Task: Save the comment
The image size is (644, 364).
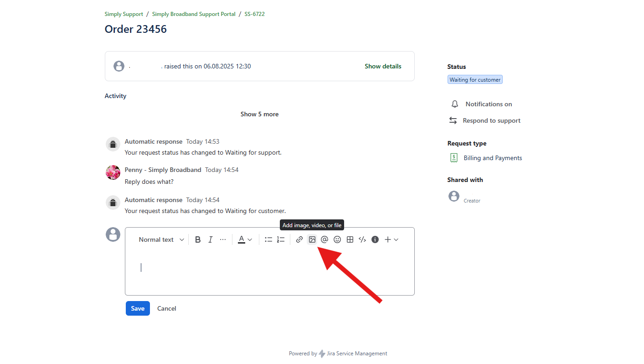Action: pyautogui.click(x=138, y=308)
